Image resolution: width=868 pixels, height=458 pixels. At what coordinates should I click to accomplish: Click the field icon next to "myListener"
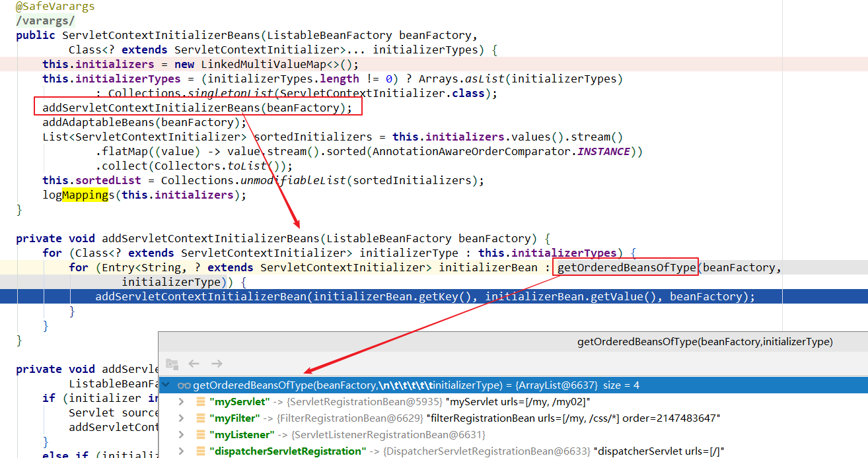[200, 435]
